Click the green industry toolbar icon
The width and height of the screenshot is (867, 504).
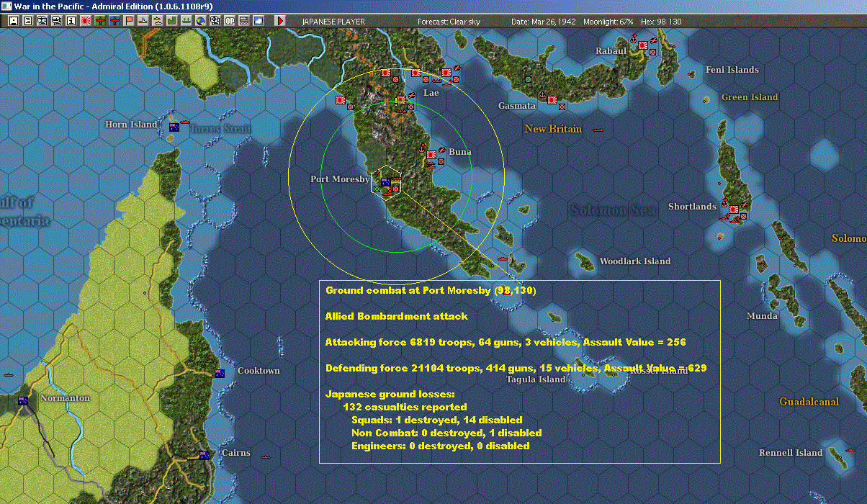[172, 21]
